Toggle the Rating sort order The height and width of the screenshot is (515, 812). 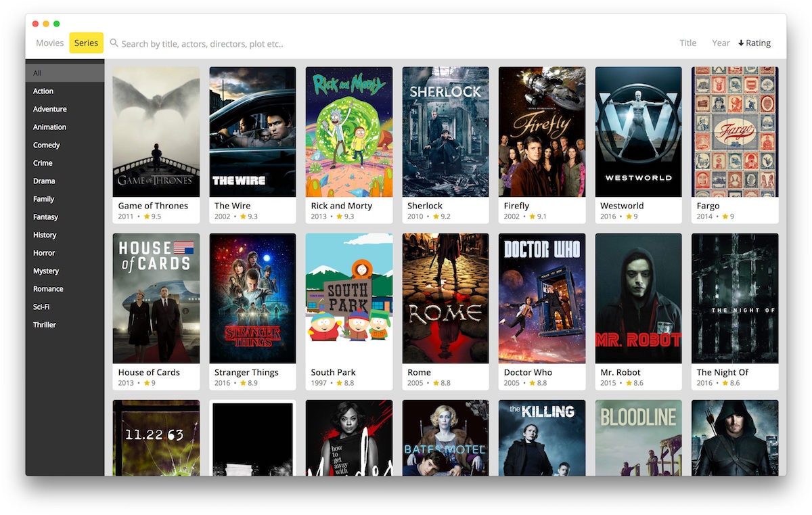tap(754, 43)
